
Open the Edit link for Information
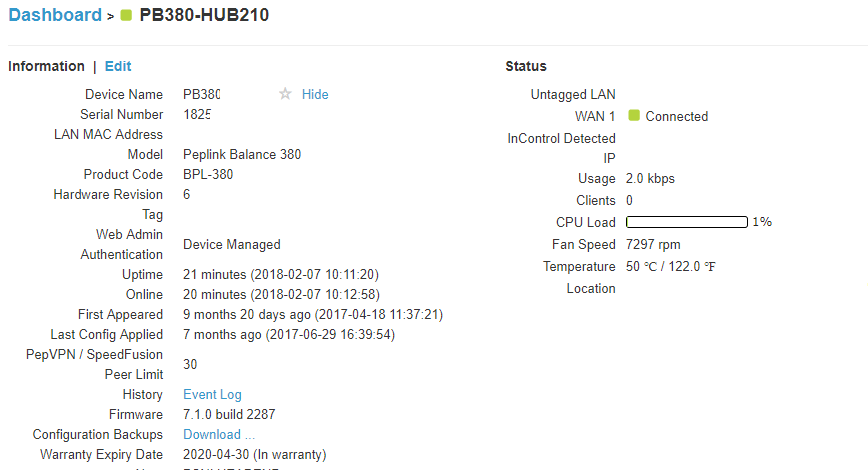118,66
